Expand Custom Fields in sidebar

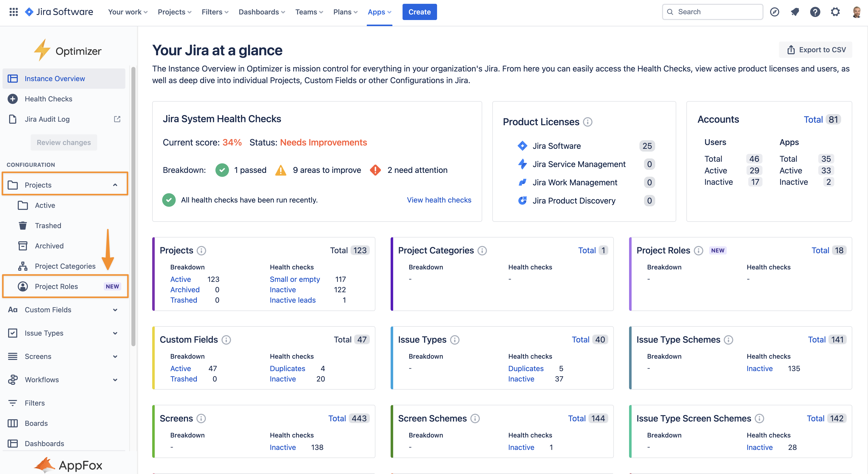pyautogui.click(x=115, y=310)
